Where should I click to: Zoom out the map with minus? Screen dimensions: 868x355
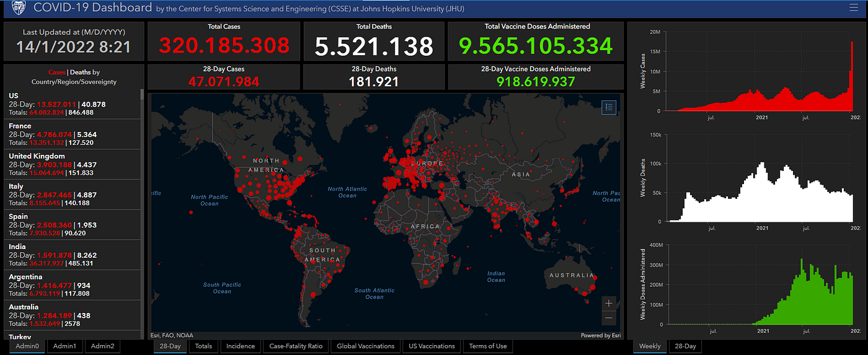(609, 318)
